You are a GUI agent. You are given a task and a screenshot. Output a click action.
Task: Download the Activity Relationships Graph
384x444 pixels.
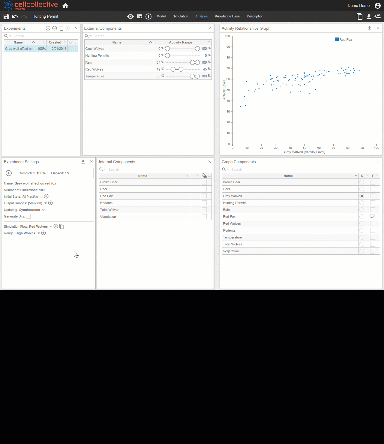tap(369, 28)
